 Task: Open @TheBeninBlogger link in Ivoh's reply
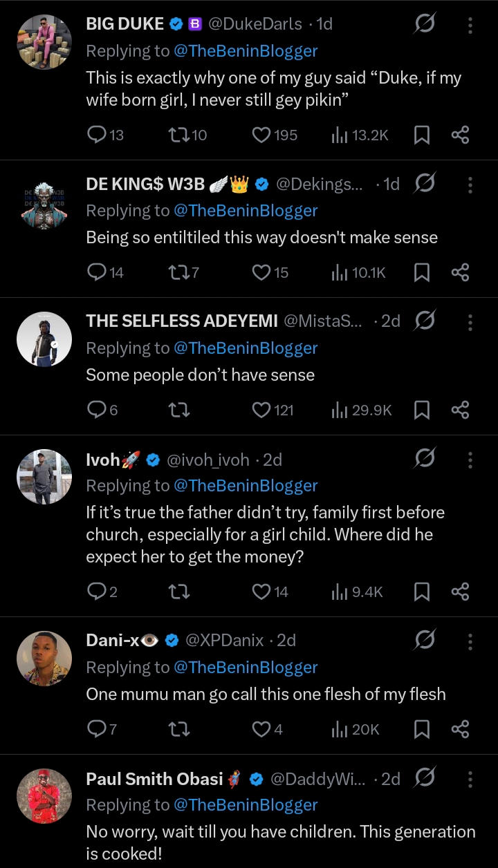pos(246,486)
